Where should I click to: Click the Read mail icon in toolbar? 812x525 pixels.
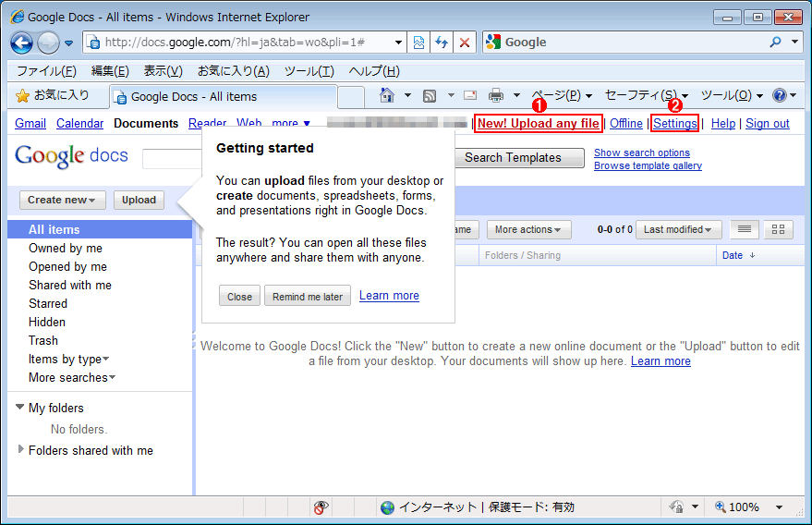pos(470,95)
